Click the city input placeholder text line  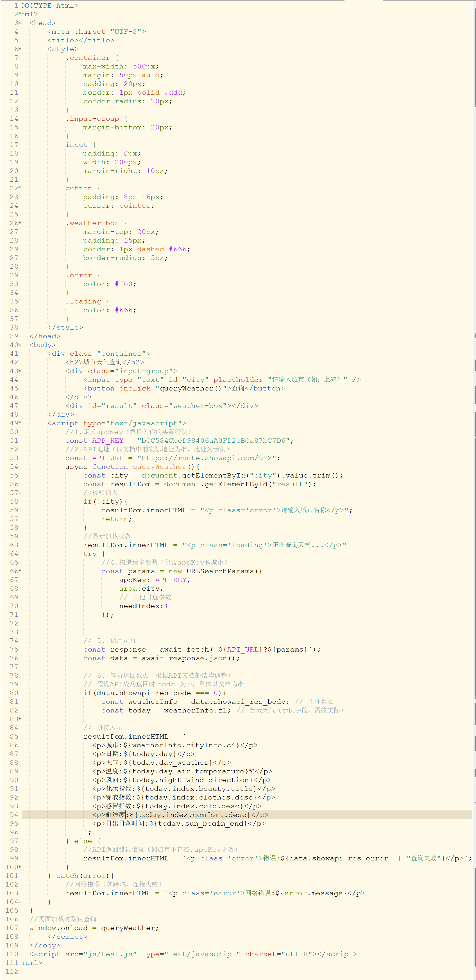[x=222, y=380]
